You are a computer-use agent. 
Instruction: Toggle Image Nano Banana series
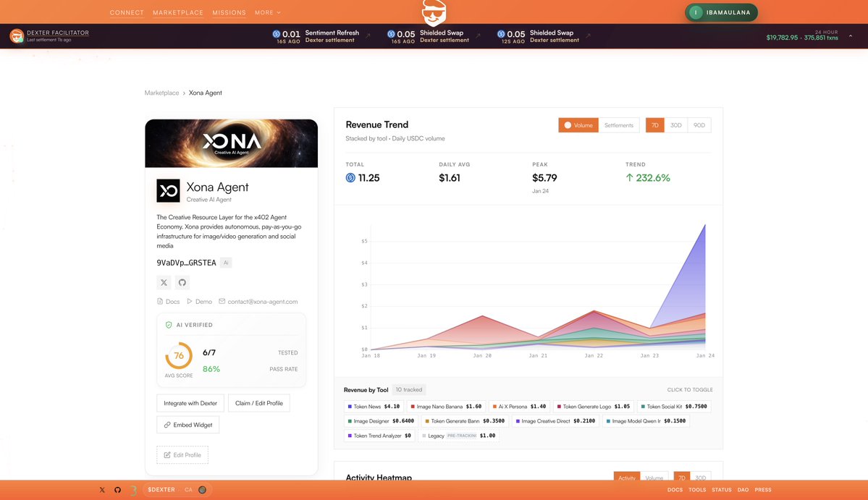click(x=446, y=407)
